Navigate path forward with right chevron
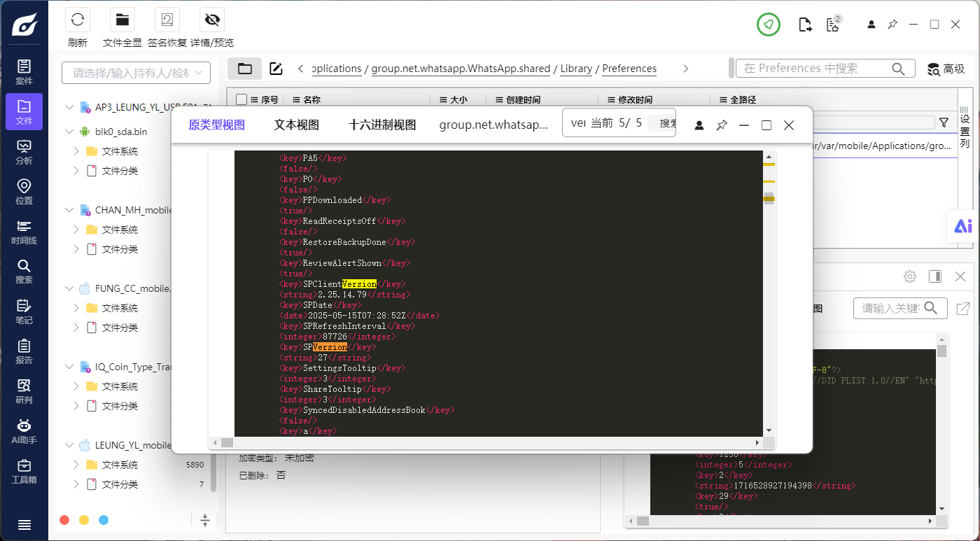 (686, 69)
